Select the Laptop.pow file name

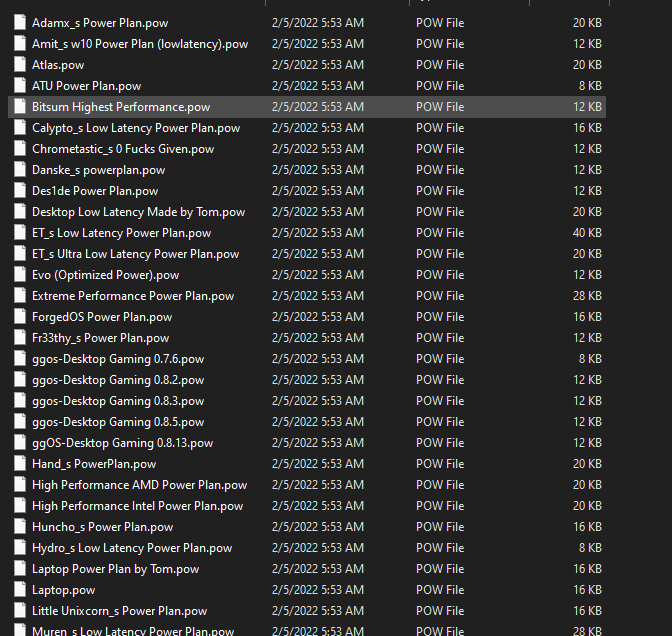click(x=63, y=590)
